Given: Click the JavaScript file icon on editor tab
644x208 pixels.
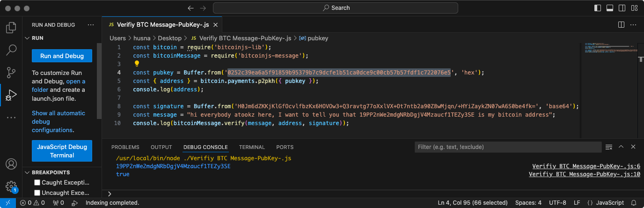Looking at the screenshot, I should (x=111, y=24).
